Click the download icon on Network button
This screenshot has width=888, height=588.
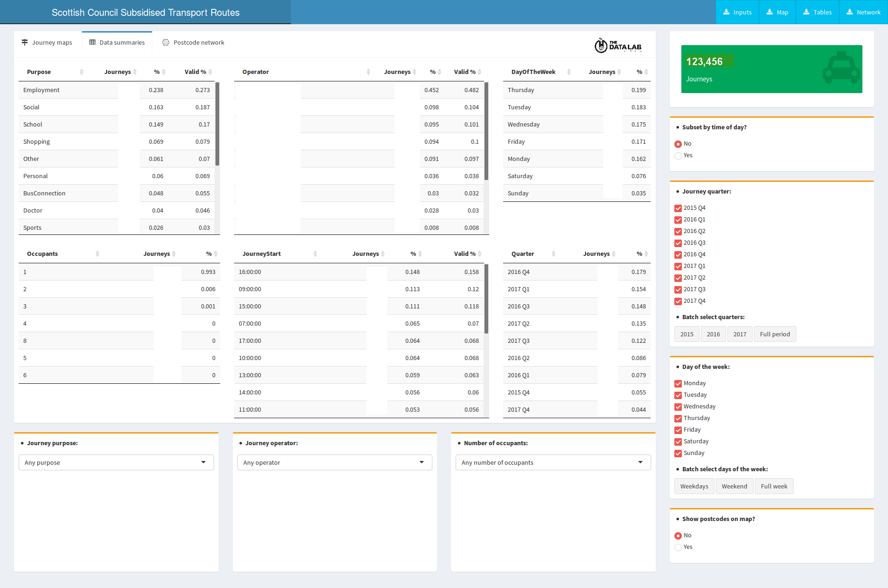(x=849, y=12)
